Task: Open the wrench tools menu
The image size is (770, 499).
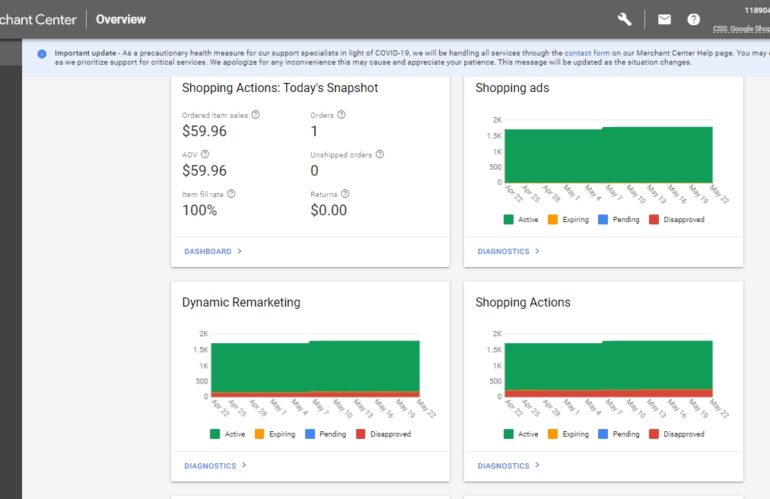Action: [x=625, y=19]
